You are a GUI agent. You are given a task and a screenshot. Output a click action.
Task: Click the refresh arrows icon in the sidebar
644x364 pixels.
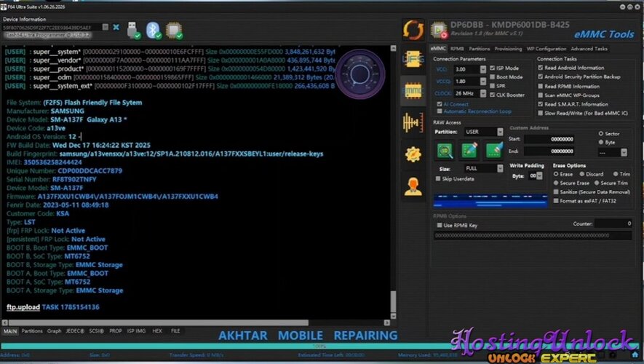(413, 30)
